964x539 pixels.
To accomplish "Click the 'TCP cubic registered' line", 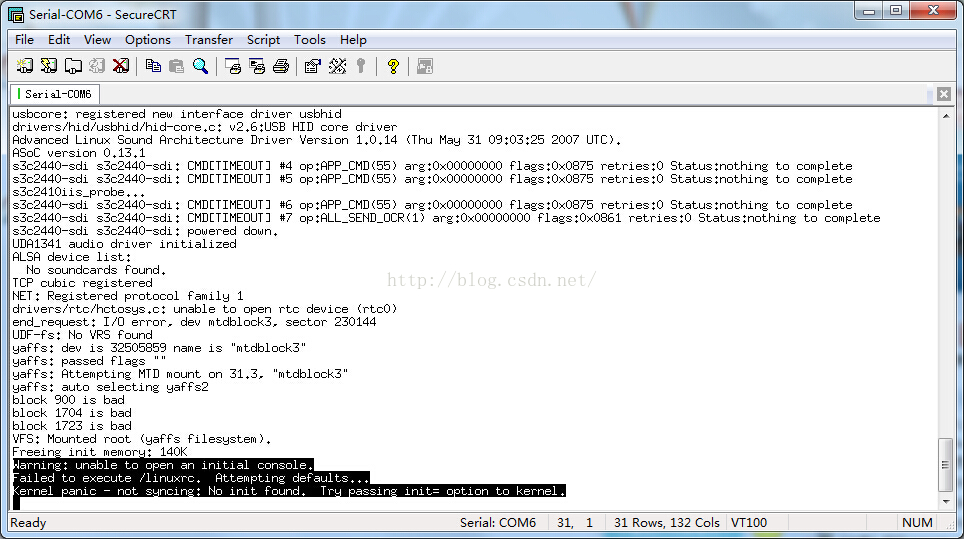I will tap(82, 283).
